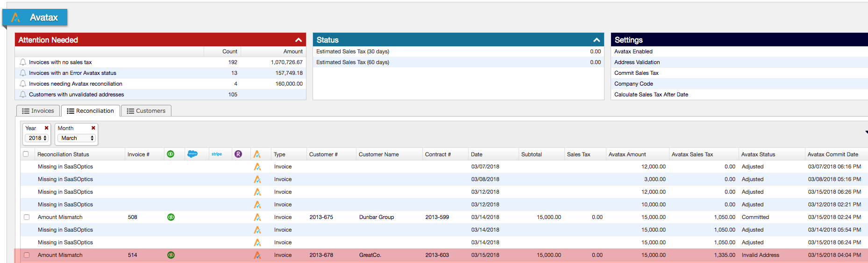Switch to the Invoices tab

click(x=38, y=111)
